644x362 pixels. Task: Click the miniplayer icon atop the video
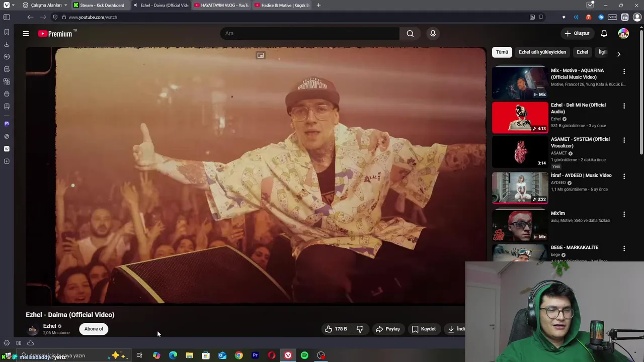click(x=261, y=55)
